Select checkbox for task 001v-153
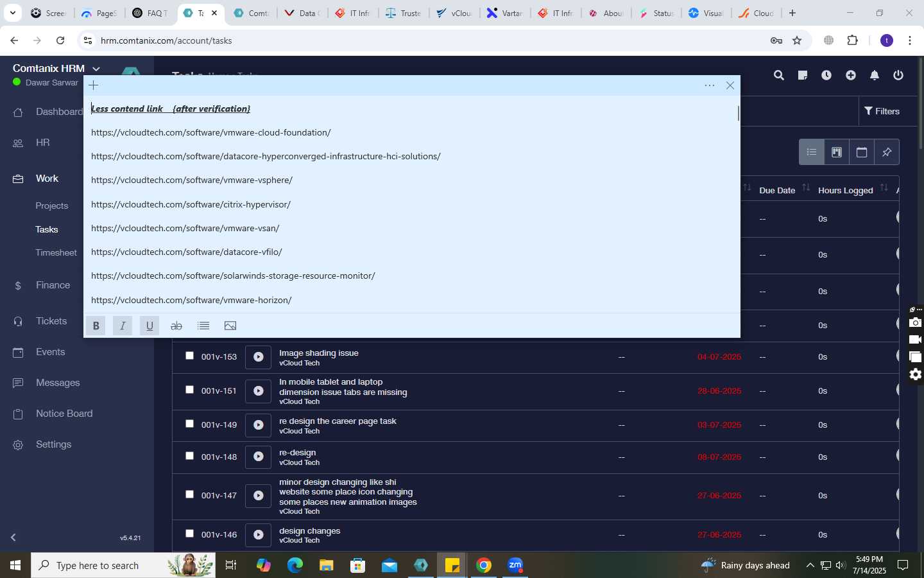Viewport: 924px width, 578px height. point(189,356)
